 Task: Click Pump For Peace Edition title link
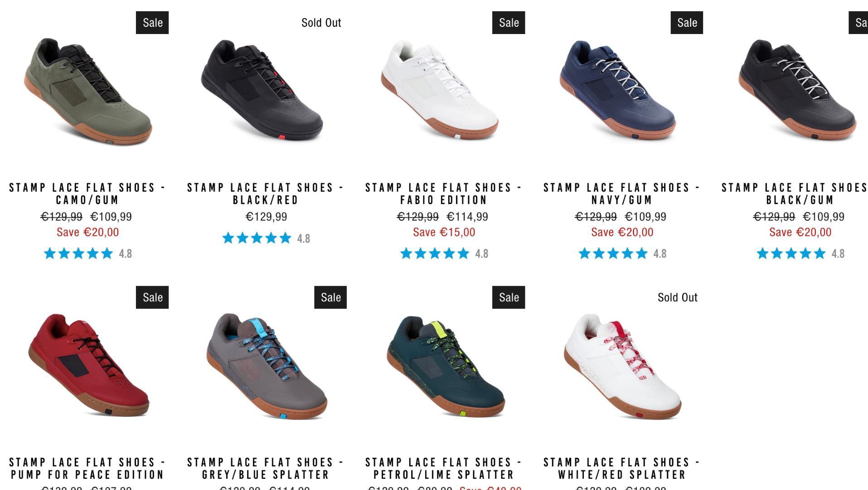(87, 469)
